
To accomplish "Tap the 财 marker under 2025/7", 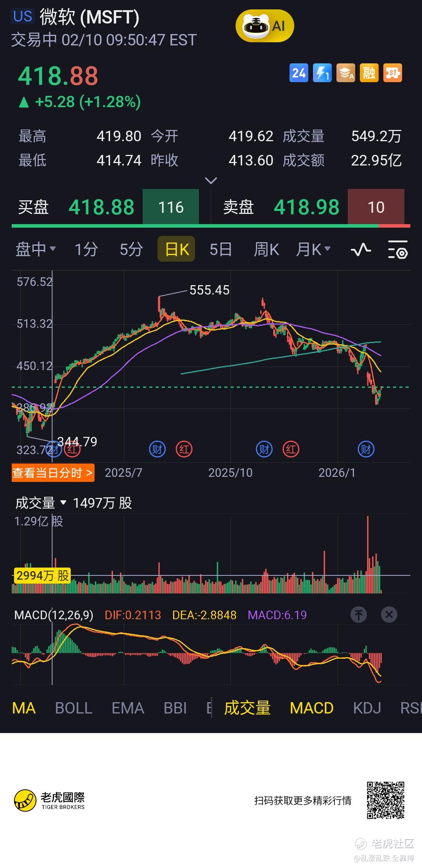I will [x=157, y=449].
